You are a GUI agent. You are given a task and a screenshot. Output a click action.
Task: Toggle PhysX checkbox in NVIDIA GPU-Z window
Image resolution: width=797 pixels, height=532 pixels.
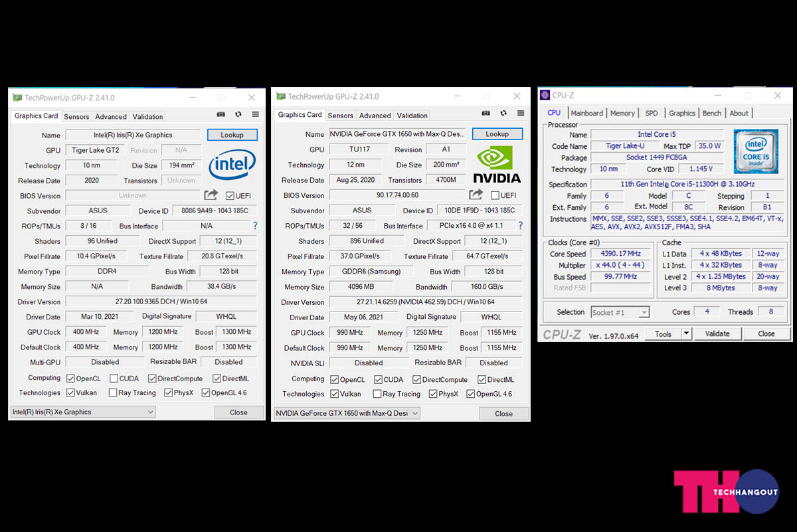point(433,394)
